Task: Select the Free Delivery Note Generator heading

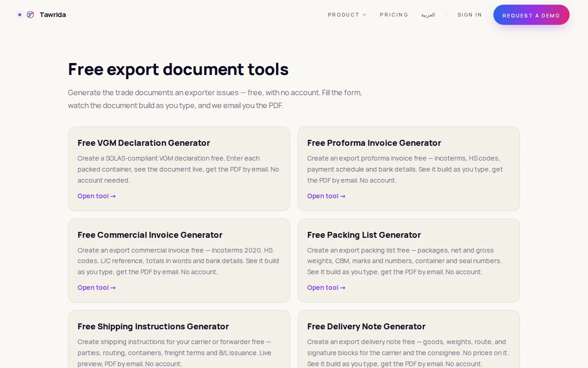Action: tap(366, 326)
